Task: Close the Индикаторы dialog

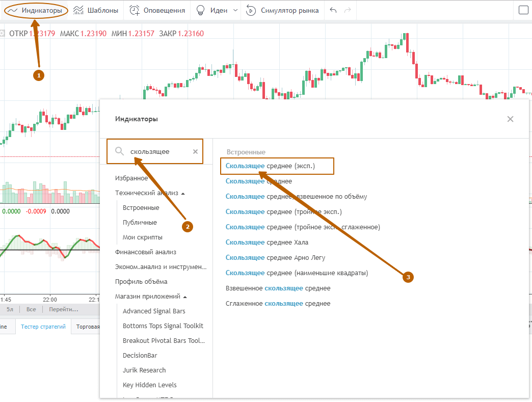Action: (x=510, y=119)
